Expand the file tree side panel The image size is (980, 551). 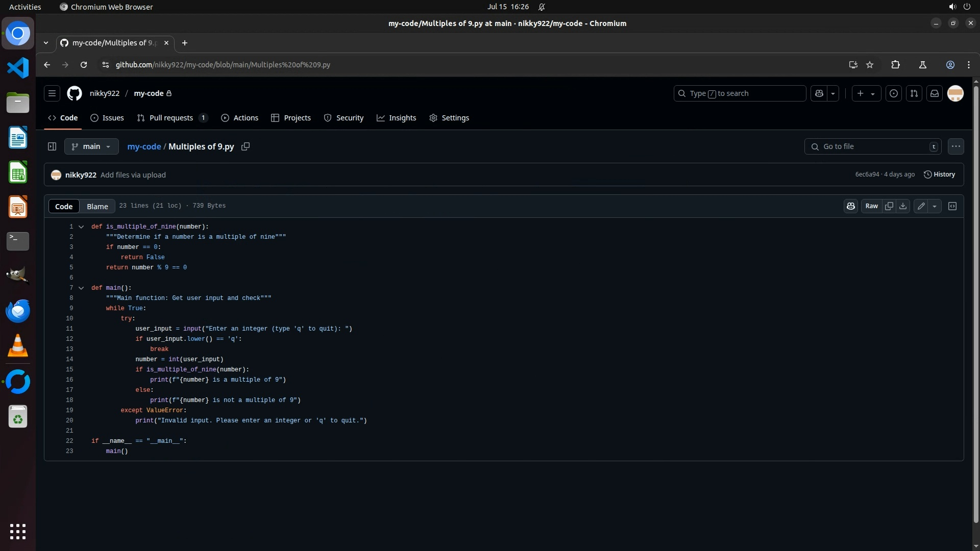point(52,146)
